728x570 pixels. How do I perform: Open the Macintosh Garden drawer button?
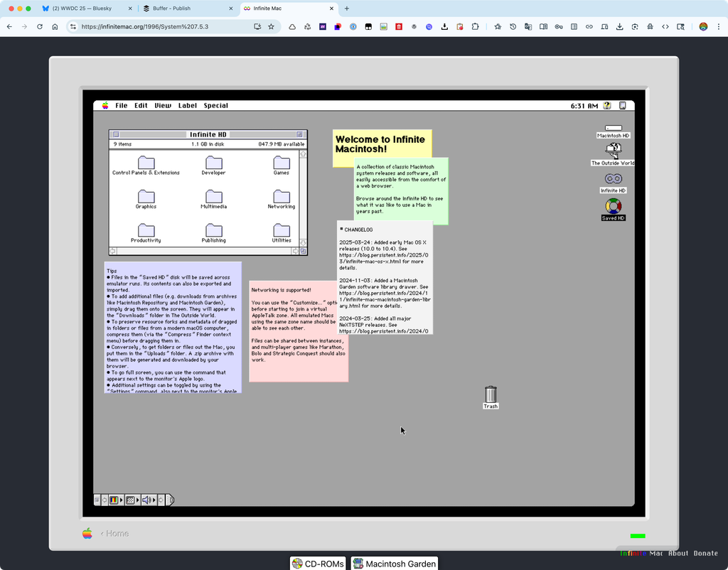[x=395, y=563]
